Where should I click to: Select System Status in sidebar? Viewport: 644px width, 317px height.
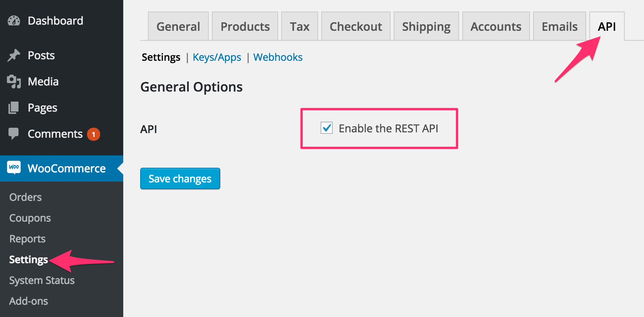42,280
